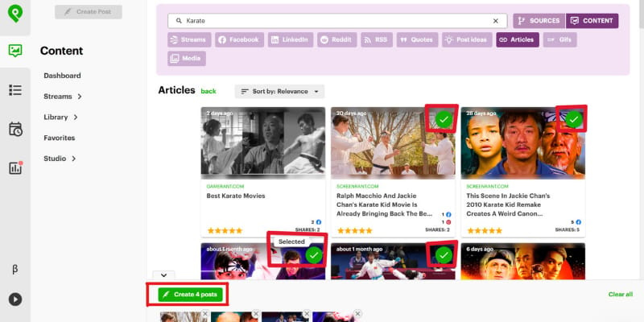644x322 pixels.
Task: Click the Clear all link
Action: click(x=620, y=295)
